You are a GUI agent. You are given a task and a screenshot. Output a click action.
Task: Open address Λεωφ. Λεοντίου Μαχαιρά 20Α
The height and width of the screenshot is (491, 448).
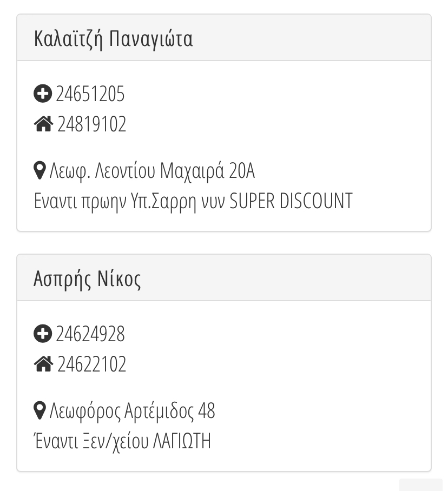pos(152,171)
